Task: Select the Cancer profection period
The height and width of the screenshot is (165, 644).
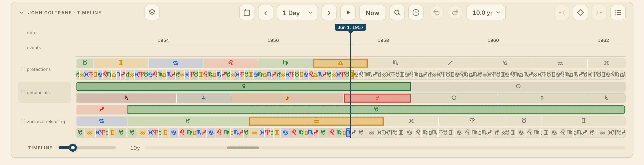Action: coord(176,63)
